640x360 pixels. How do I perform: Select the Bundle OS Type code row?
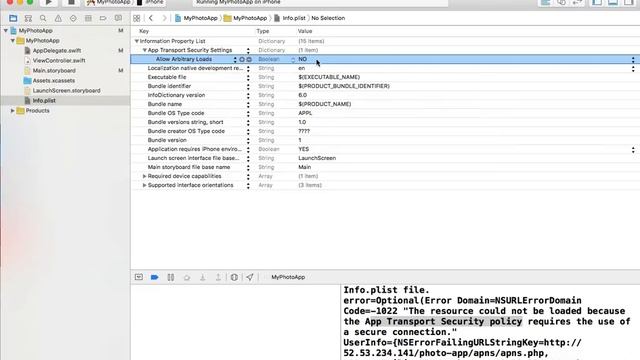pyautogui.click(x=385, y=113)
